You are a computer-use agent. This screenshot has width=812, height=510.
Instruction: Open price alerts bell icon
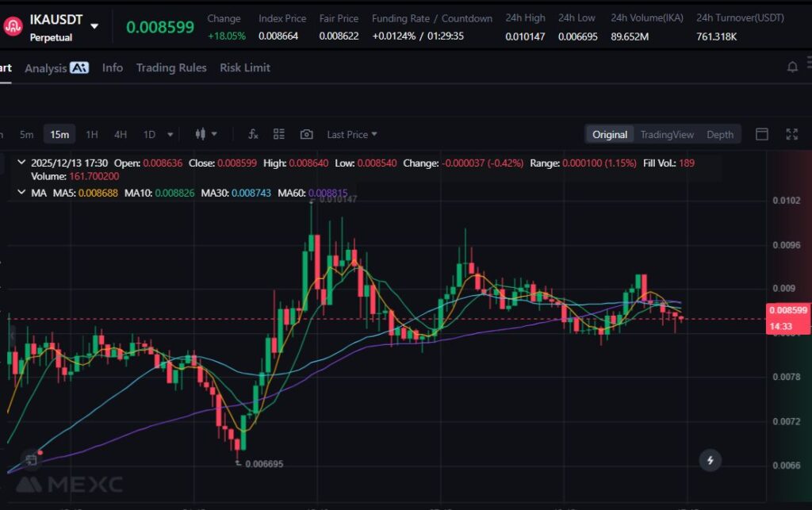tap(791, 67)
